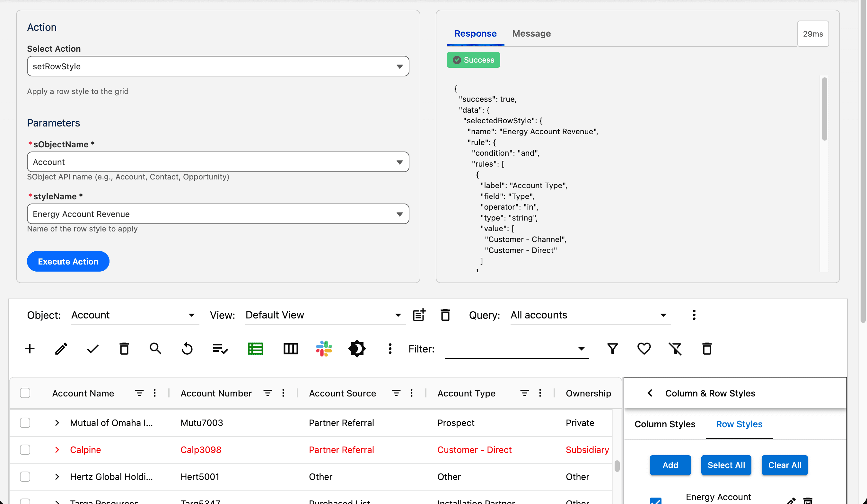Check the Calpine row checkbox

click(25, 450)
